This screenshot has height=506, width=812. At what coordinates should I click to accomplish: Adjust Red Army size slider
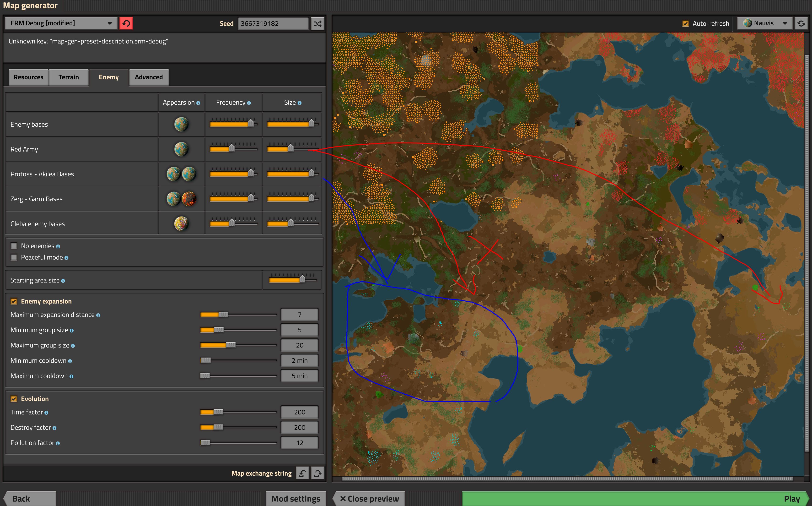(293, 148)
